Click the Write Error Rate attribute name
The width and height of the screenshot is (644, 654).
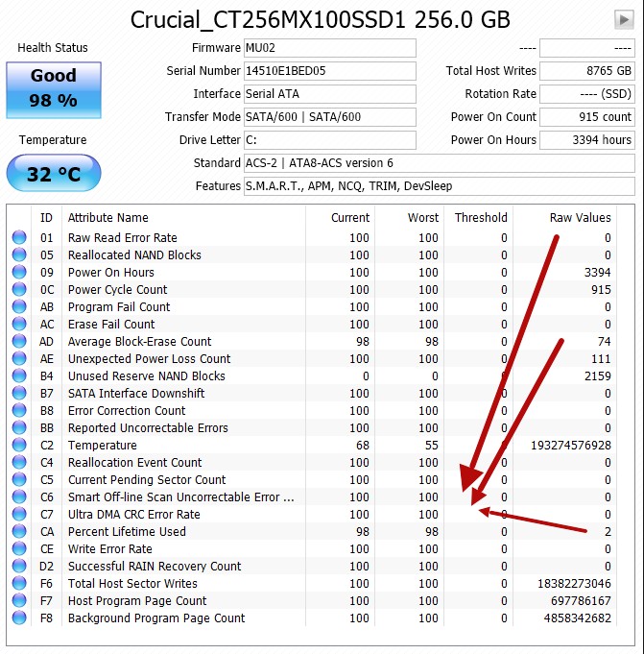click(x=110, y=549)
